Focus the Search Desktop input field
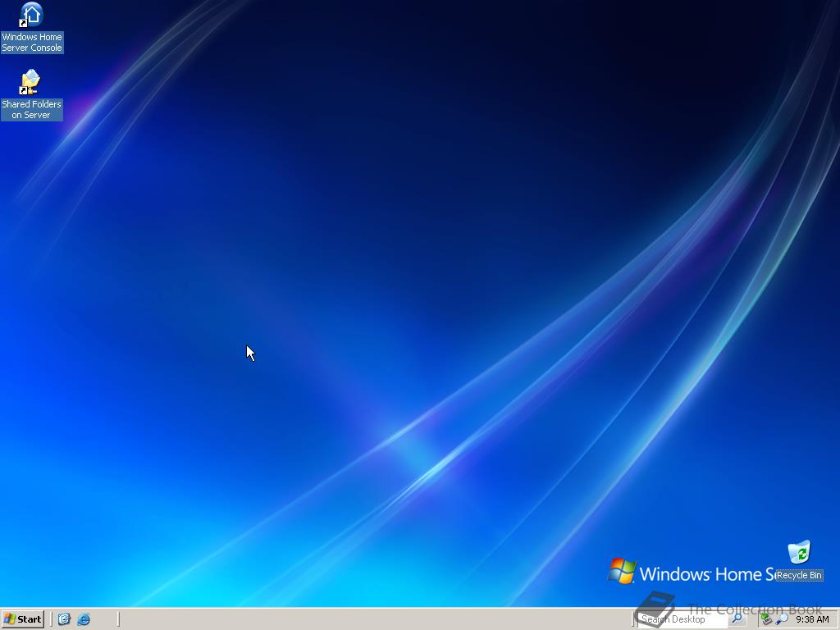The image size is (840, 630). coord(682,619)
